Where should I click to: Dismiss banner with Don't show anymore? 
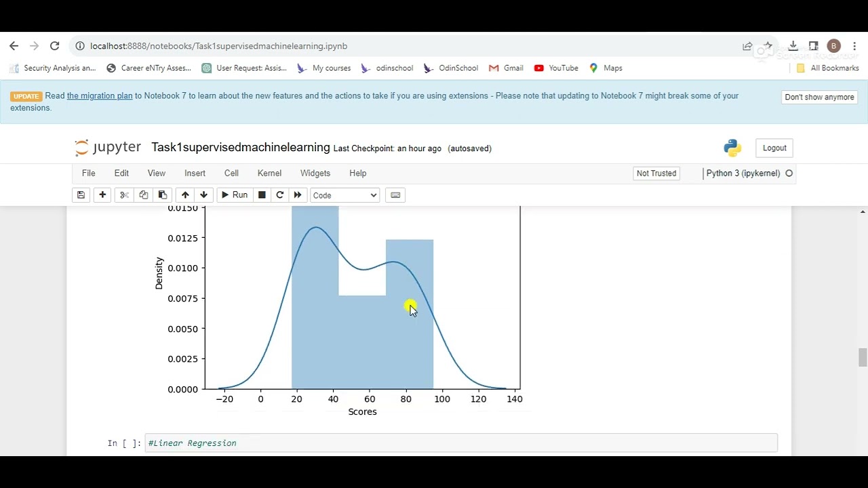pos(819,97)
